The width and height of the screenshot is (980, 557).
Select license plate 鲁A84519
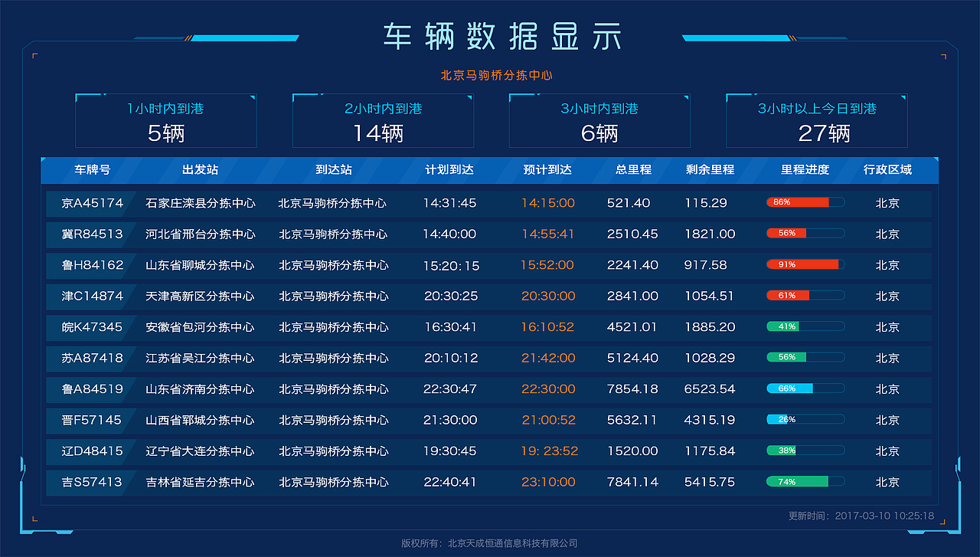(92, 389)
